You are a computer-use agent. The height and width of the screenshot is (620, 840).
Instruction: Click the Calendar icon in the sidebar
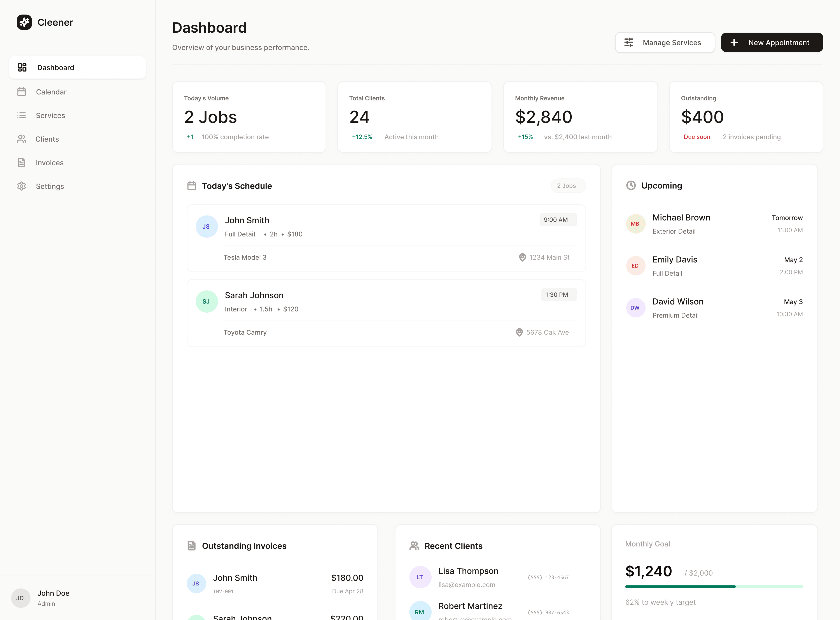click(x=22, y=92)
